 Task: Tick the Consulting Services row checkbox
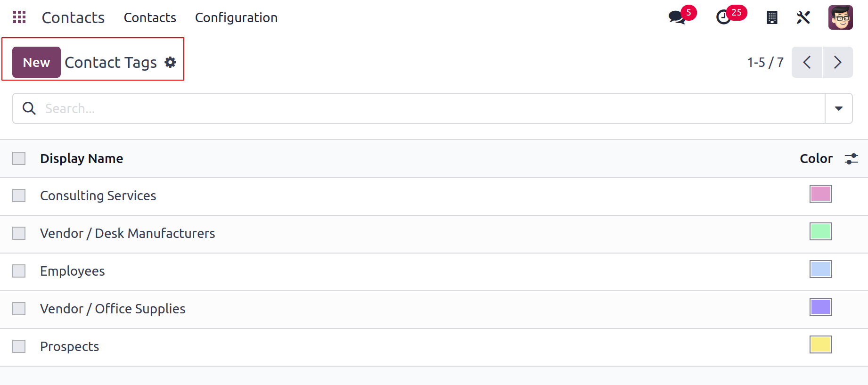pyautogui.click(x=19, y=196)
